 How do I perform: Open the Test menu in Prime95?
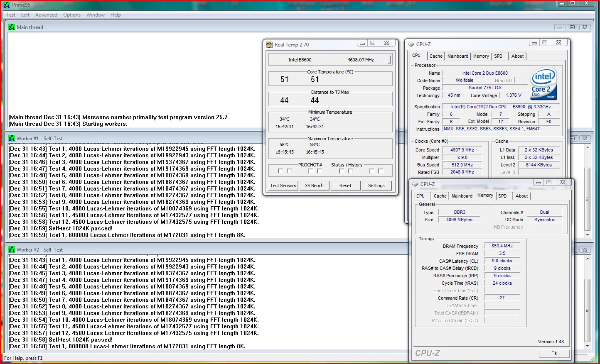pos(11,15)
